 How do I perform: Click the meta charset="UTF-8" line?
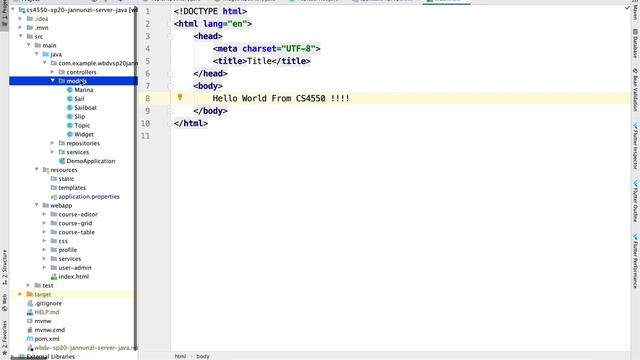[267, 49]
